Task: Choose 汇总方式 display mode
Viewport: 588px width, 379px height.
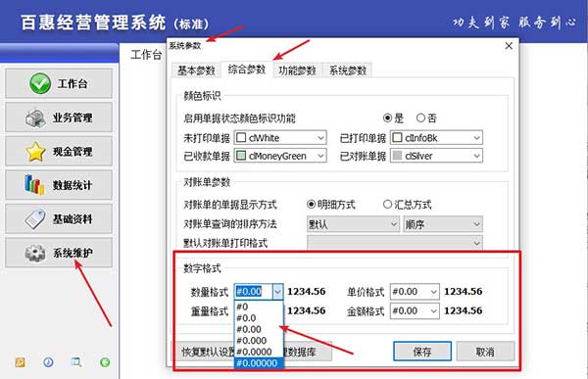Action: click(408, 205)
